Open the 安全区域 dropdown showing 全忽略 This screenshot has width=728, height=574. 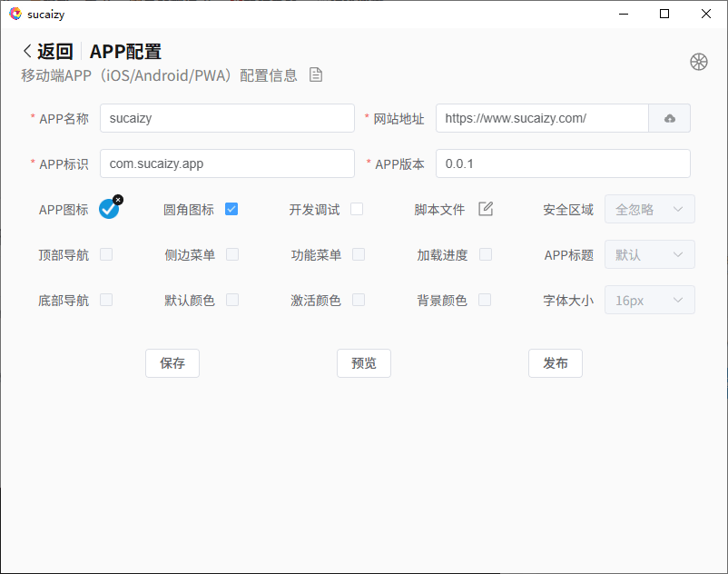(649, 209)
